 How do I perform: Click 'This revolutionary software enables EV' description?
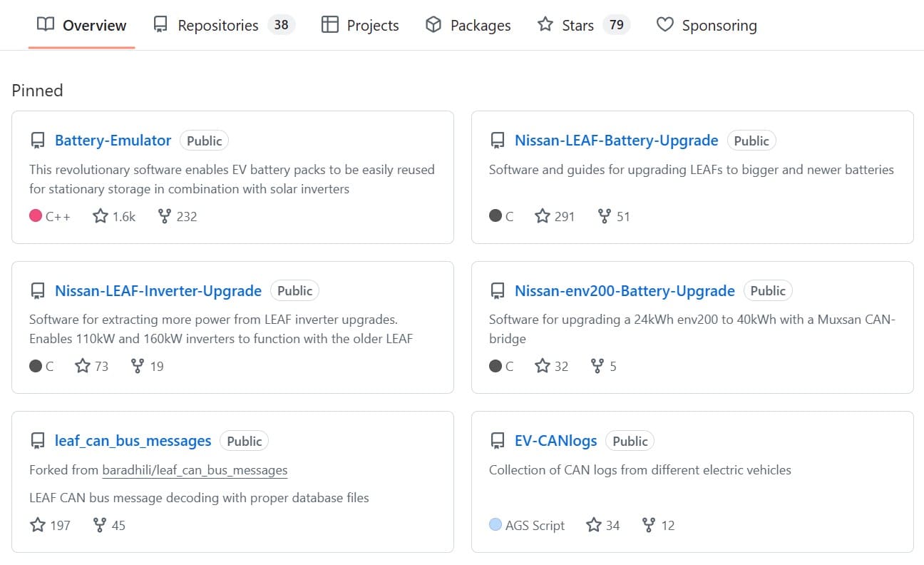pos(232,179)
